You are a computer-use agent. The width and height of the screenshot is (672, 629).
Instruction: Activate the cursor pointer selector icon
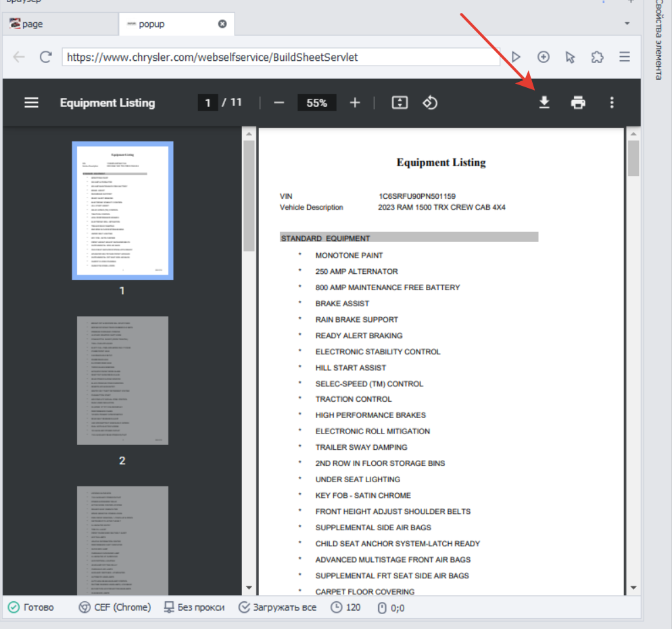570,57
